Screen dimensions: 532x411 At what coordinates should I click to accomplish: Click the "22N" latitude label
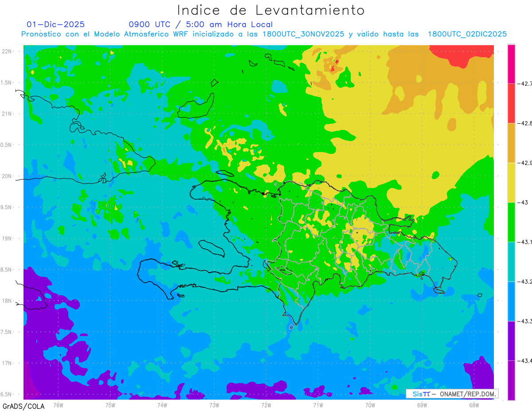7,51
